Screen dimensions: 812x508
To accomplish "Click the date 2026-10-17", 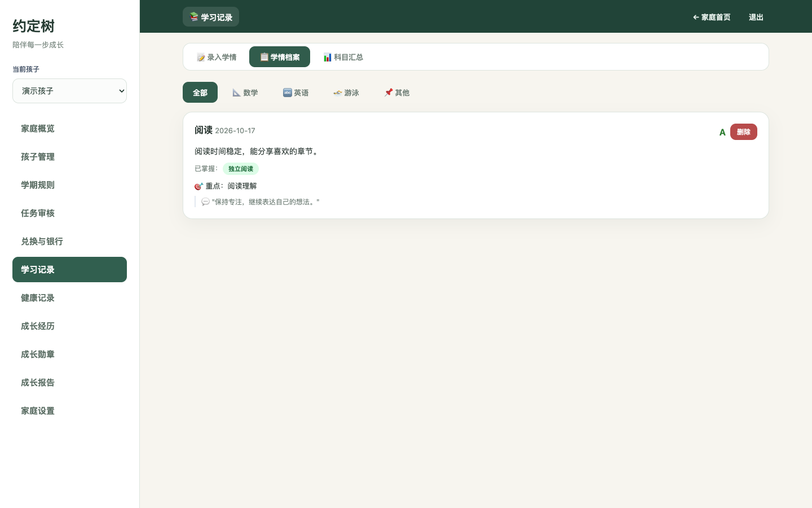I will [x=235, y=130].
